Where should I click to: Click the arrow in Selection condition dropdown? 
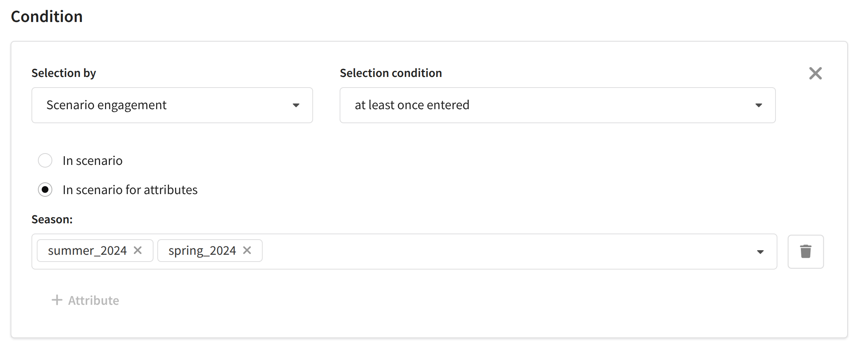[758, 105]
